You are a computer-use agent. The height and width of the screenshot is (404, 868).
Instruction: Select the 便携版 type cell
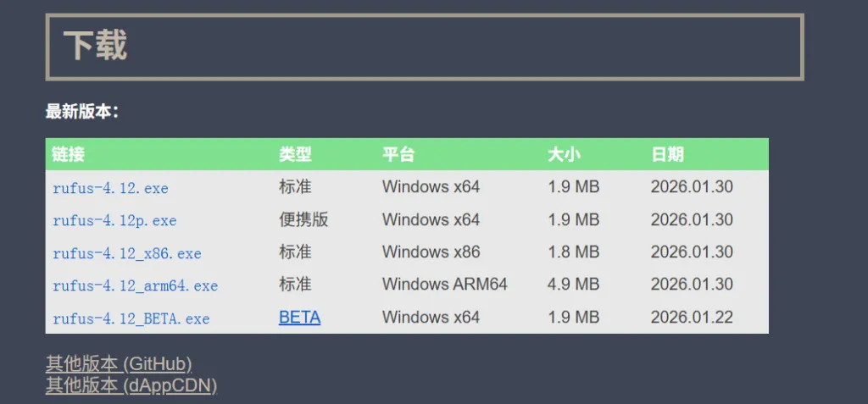(x=304, y=219)
